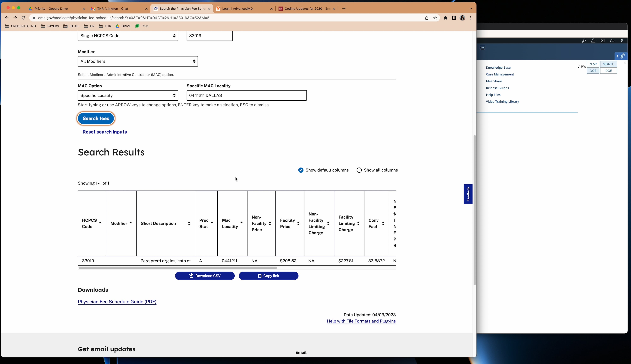
Task: Open the Single HCPCS Code dropdown
Action: click(x=128, y=36)
